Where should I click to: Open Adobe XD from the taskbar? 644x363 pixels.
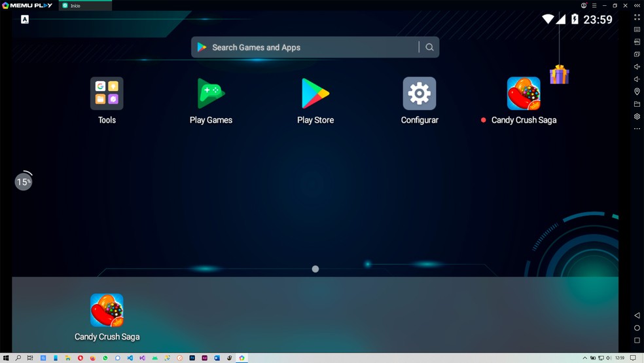[x=205, y=358]
